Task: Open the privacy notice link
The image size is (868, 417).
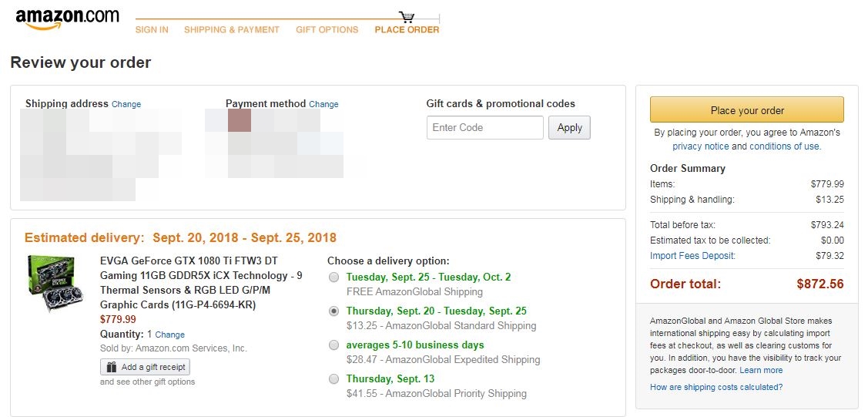Action: 700,146
